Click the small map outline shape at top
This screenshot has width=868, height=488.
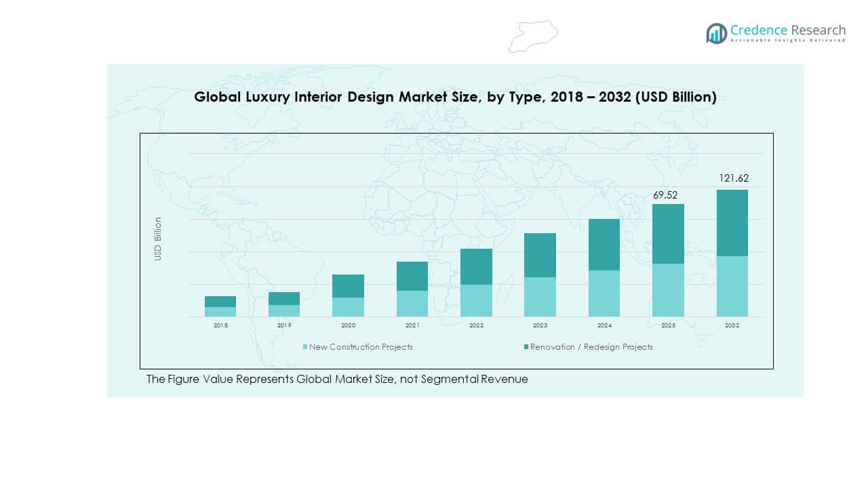click(x=533, y=36)
